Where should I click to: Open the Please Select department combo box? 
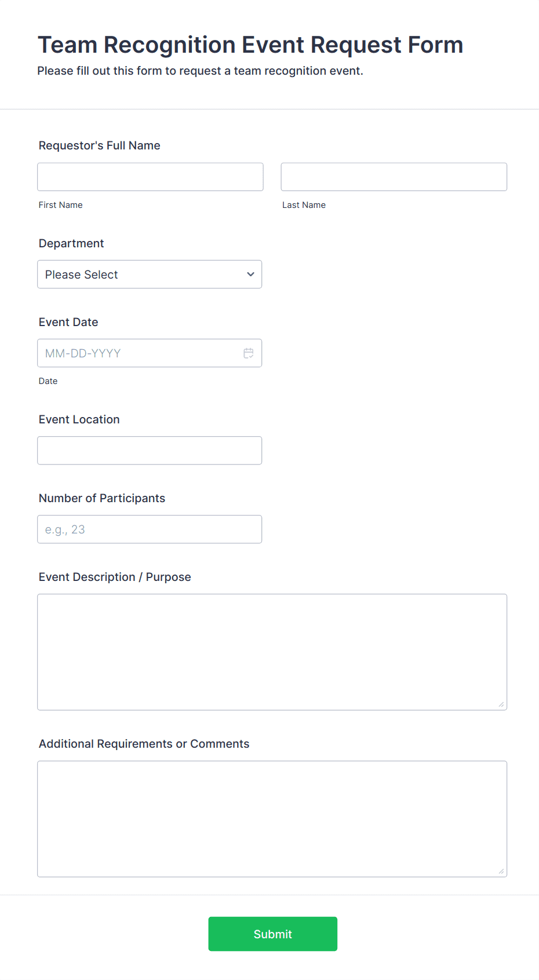[139, 275]
